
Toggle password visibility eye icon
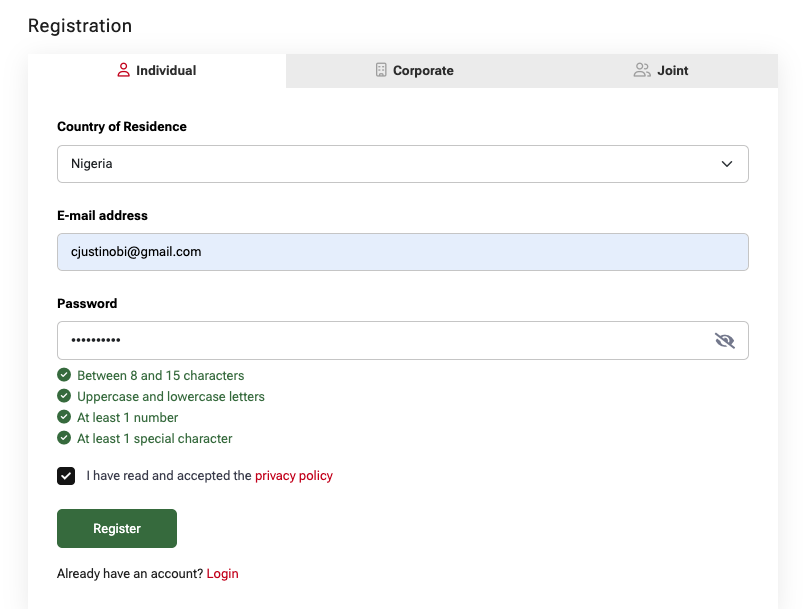pyautogui.click(x=725, y=341)
